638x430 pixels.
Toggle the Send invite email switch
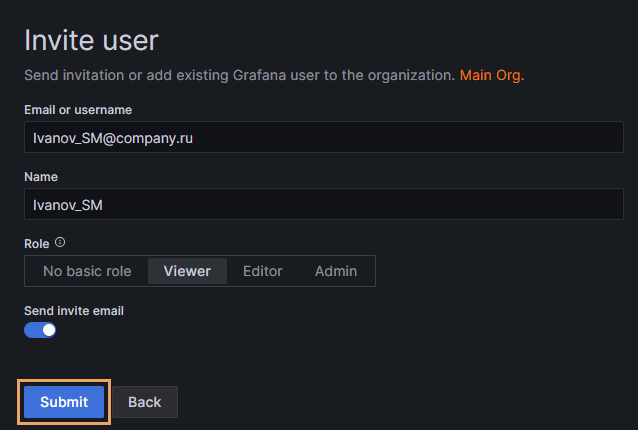(x=40, y=330)
